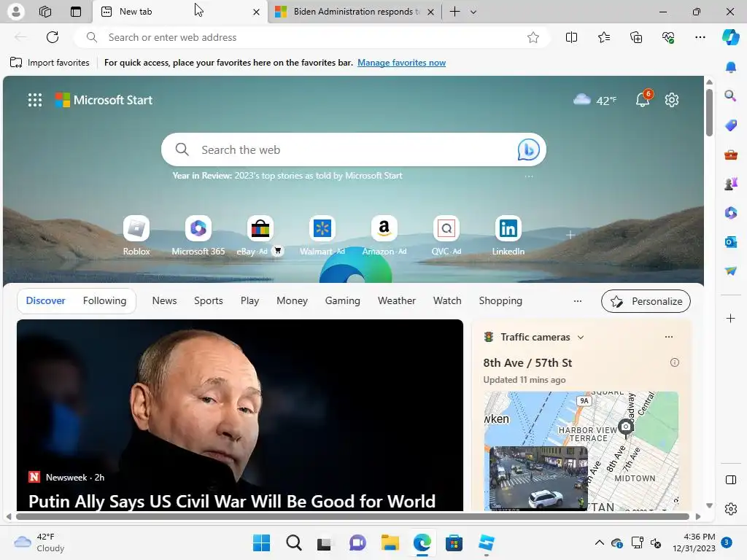
Task: Open Split screen icon
Action: point(571,37)
